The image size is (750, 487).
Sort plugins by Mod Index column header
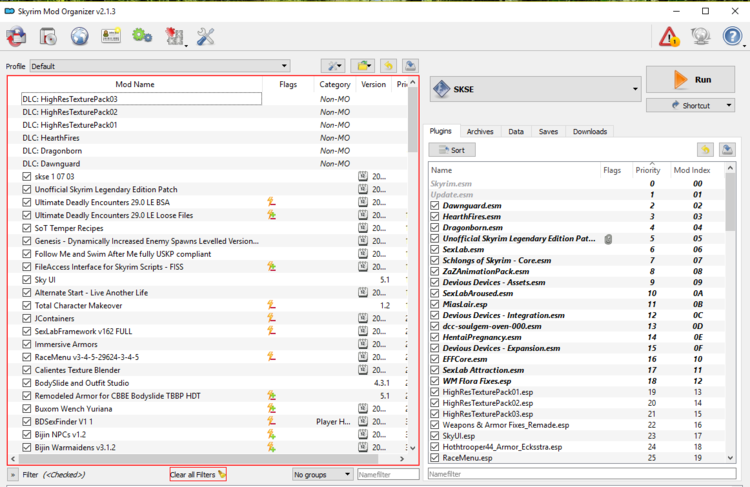pyautogui.click(x=692, y=170)
